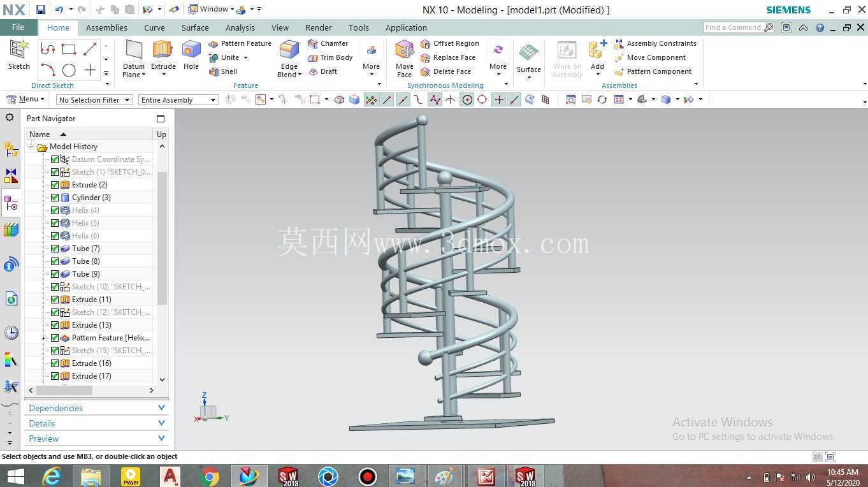Toggle the Tube (7) checkbox
Image resolution: width=868 pixels, height=487 pixels.
pyautogui.click(x=55, y=249)
